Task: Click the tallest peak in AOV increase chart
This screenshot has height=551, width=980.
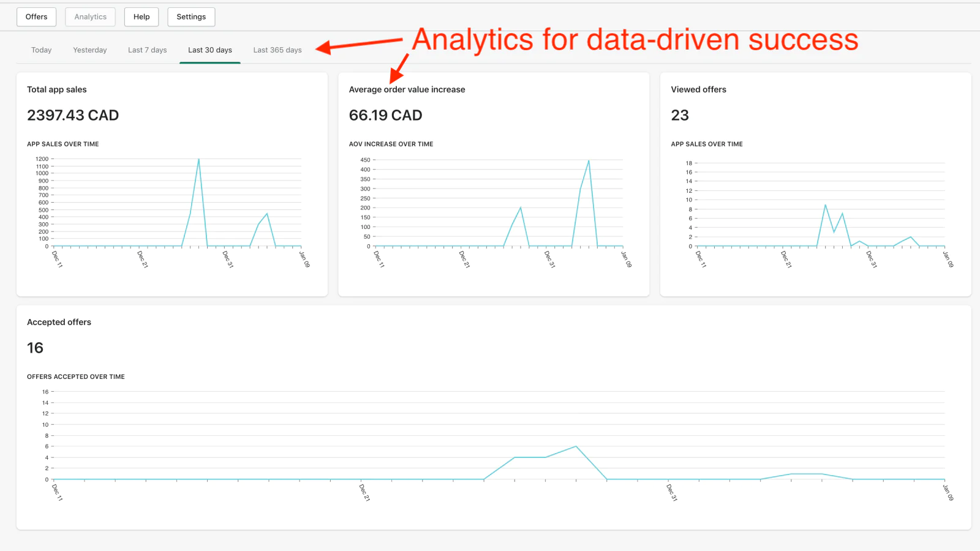Action: (x=589, y=161)
